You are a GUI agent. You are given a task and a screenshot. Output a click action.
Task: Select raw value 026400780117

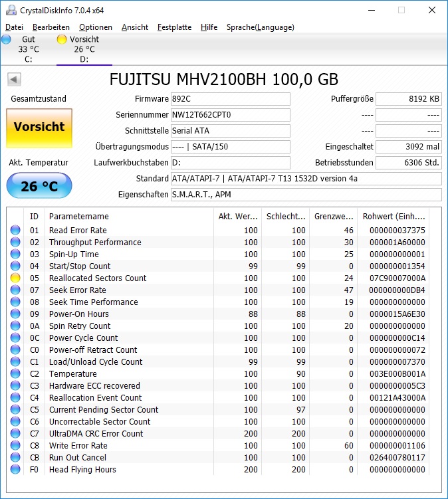point(397,458)
